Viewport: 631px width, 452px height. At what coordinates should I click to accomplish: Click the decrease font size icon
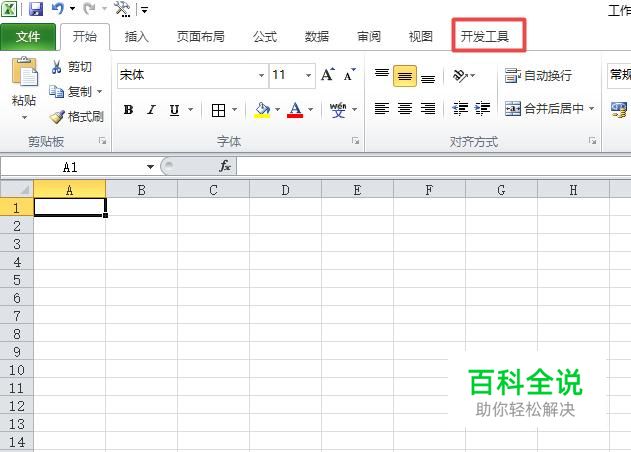349,75
